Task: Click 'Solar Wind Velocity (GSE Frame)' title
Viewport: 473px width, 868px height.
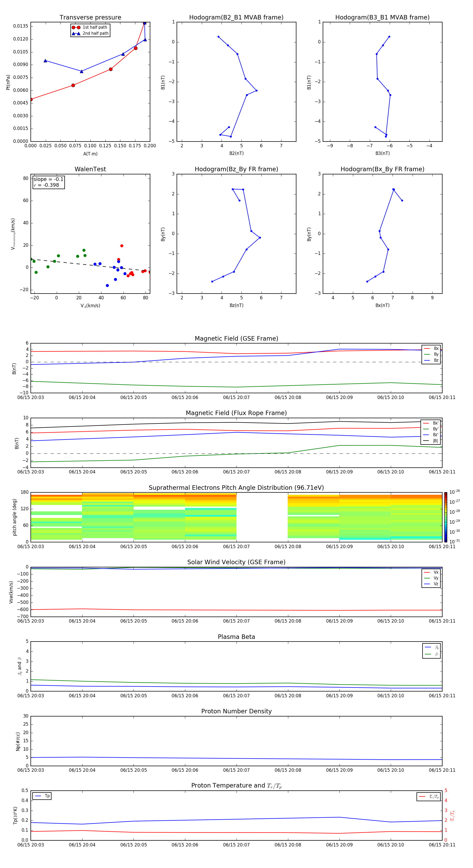Action: click(x=236, y=562)
